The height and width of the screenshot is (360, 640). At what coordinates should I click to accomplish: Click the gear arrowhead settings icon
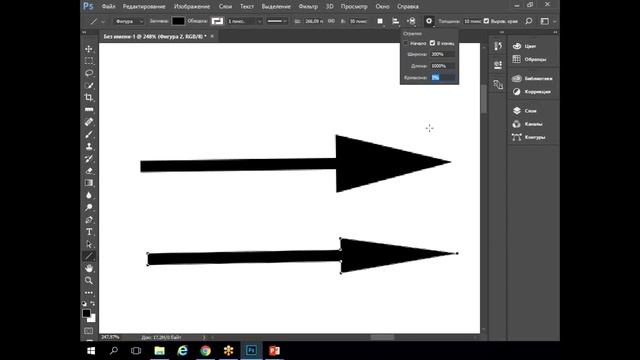[429, 21]
